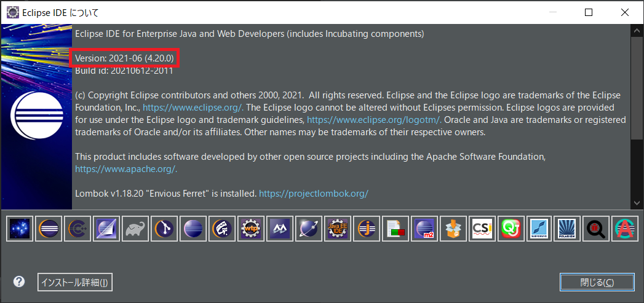Image resolution: width=644 pixels, height=303 pixels.
Task: Click the JDT 'j' Eclipse icon
Action: [367, 228]
